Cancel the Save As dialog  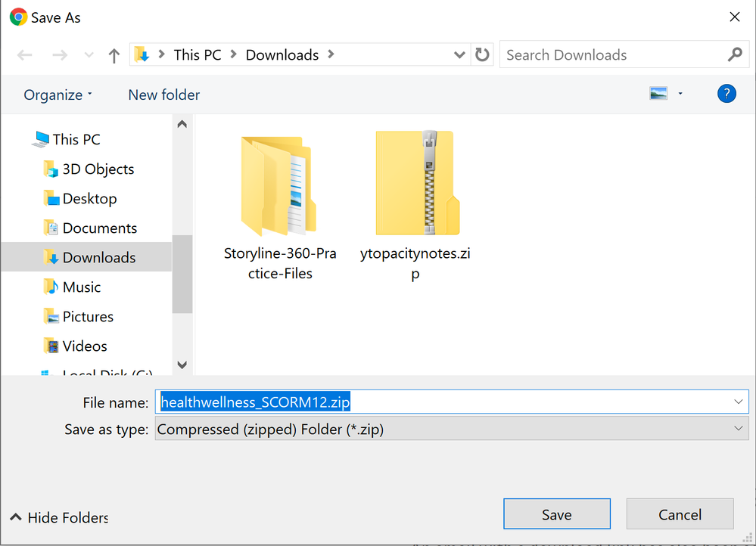pos(680,514)
